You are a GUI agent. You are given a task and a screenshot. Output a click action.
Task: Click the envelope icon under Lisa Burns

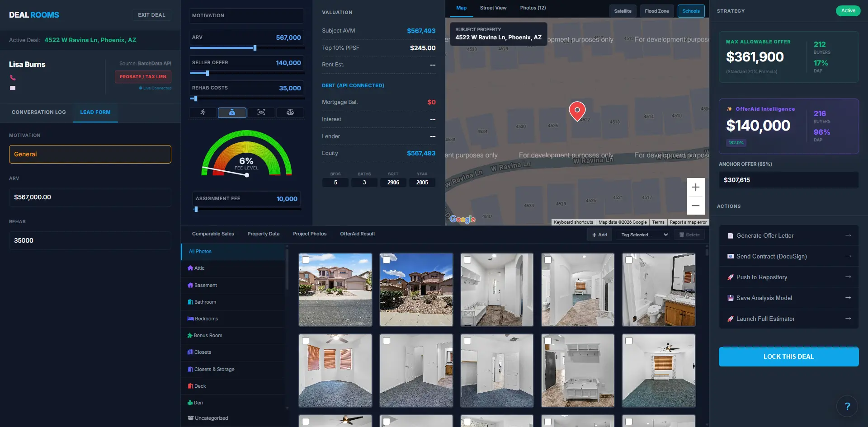(13, 88)
